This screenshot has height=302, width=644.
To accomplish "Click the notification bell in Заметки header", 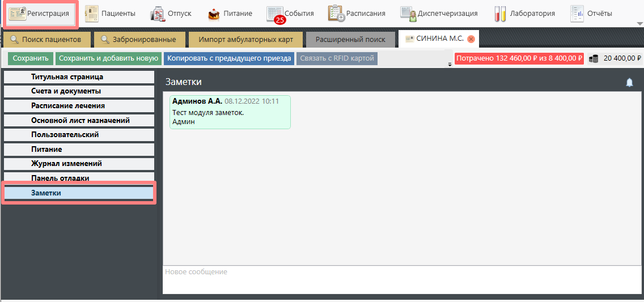I will [629, 83].
